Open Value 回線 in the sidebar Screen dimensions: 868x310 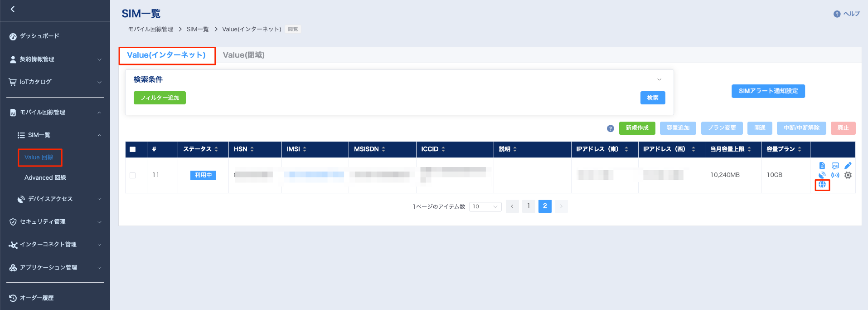tap(39, 157)
